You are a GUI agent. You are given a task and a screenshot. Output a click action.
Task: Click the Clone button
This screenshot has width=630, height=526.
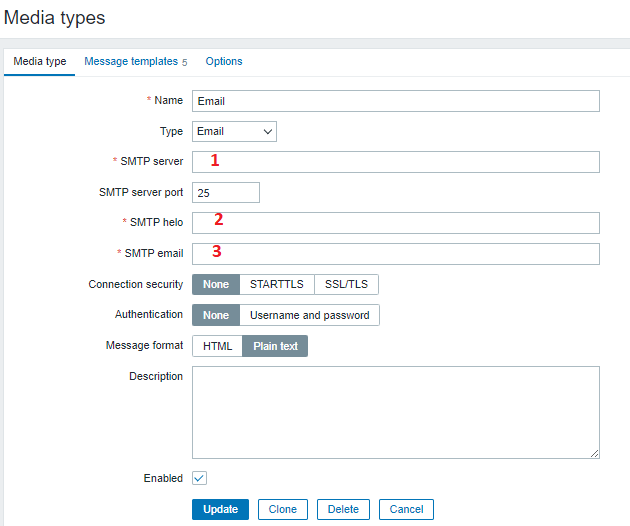point(283,509)
